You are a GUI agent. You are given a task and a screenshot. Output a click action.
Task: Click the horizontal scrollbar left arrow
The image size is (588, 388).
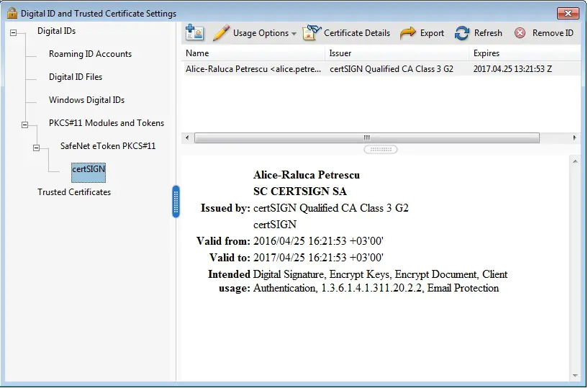coord(188,137)
